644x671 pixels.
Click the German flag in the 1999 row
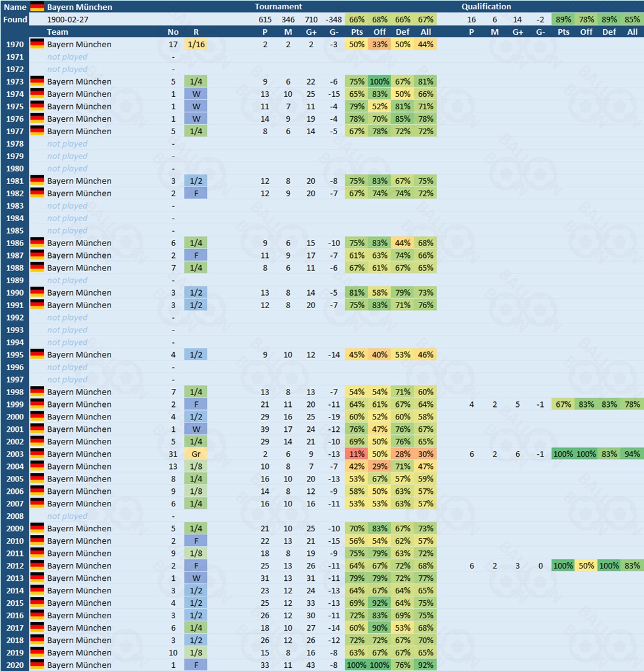(x=37, y=404)
